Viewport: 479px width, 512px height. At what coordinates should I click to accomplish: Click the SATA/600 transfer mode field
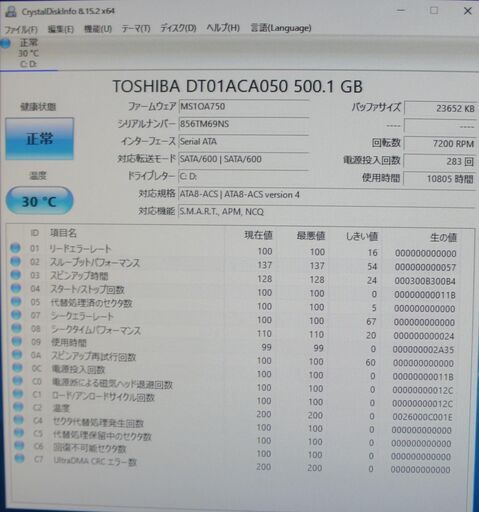244,160
